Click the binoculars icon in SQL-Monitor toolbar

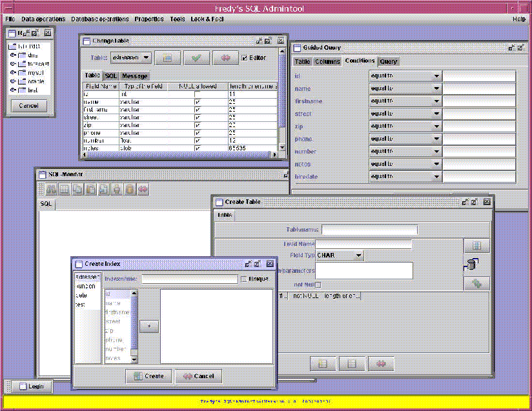pyautogui.click(x=51, y=189)
